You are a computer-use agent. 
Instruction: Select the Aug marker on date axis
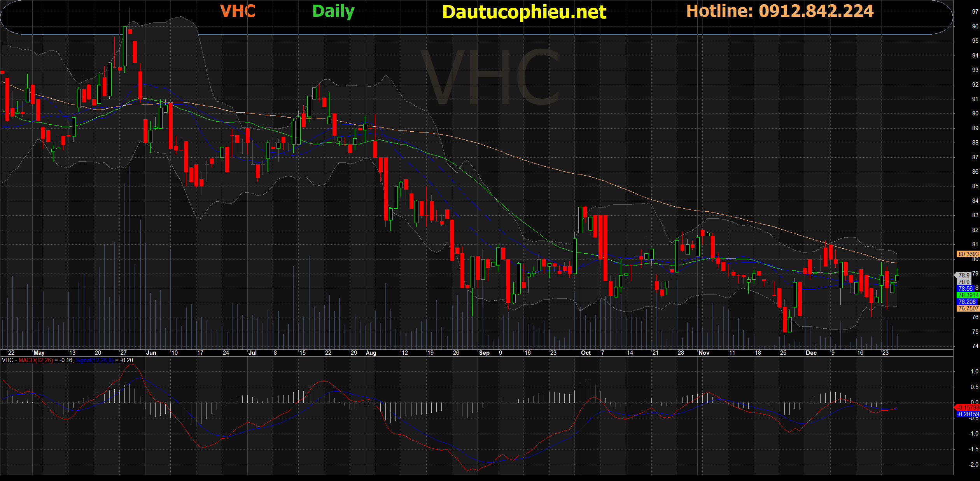click(x=371, y=353)
